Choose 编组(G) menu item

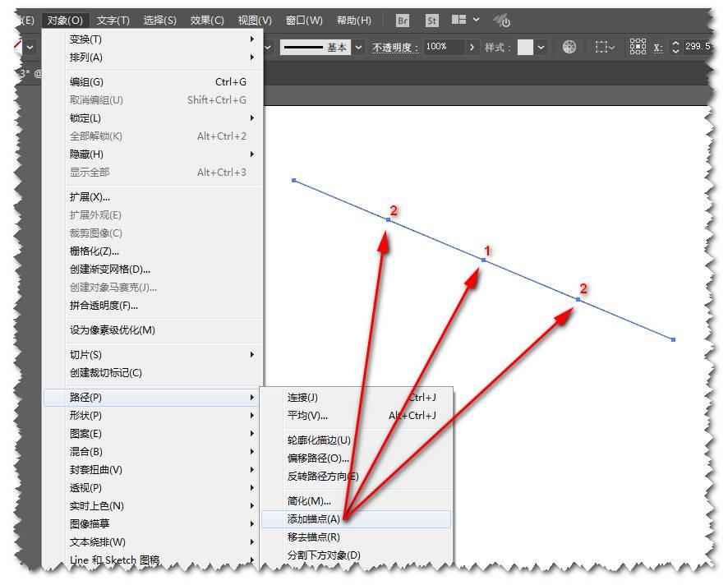153,81
